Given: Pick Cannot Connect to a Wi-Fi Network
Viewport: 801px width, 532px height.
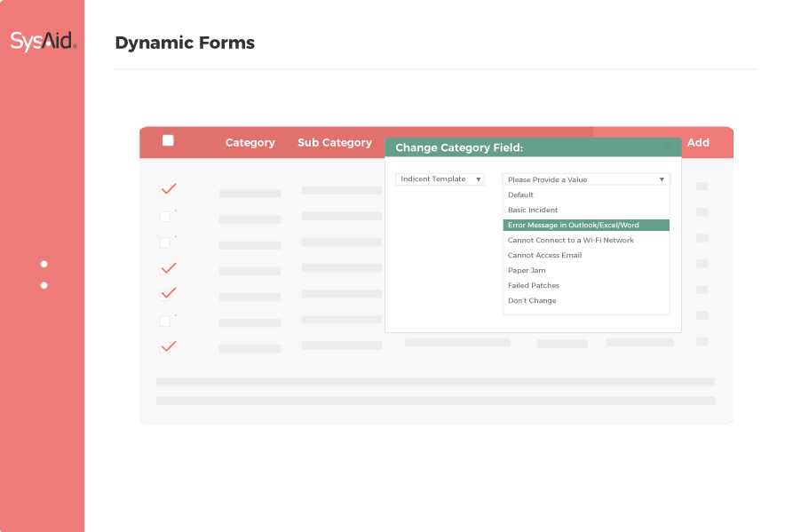Looking at the screenshot, I should click(x=586, y=240).
